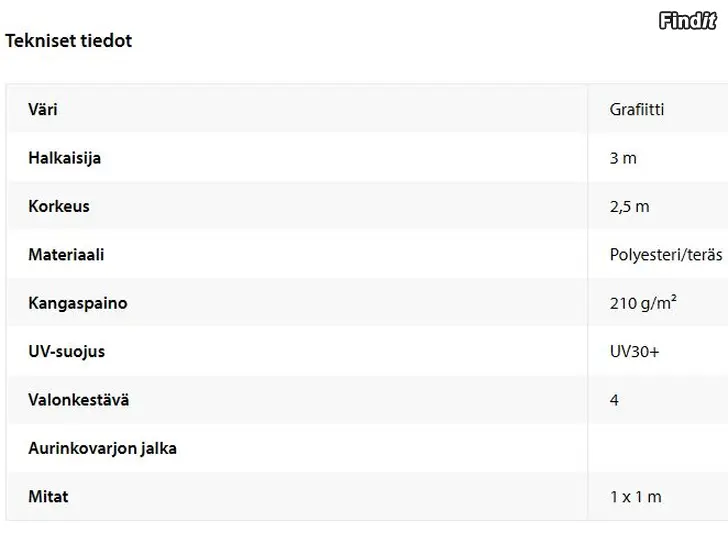Click the Aurinkovarjon jalka row label
The height and width of the screenshot is (546, 728).
tap(103, 448)
